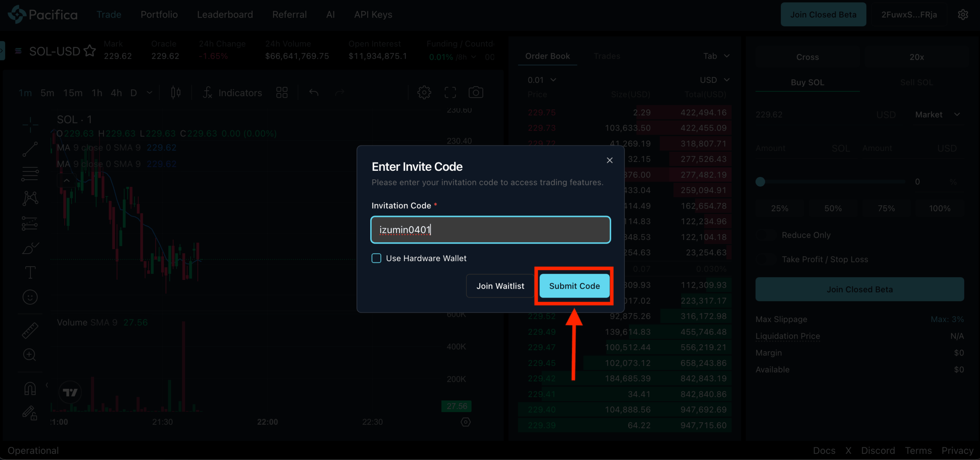
Task: Open the layout grid icon
Action: click(x=282, y=92)
